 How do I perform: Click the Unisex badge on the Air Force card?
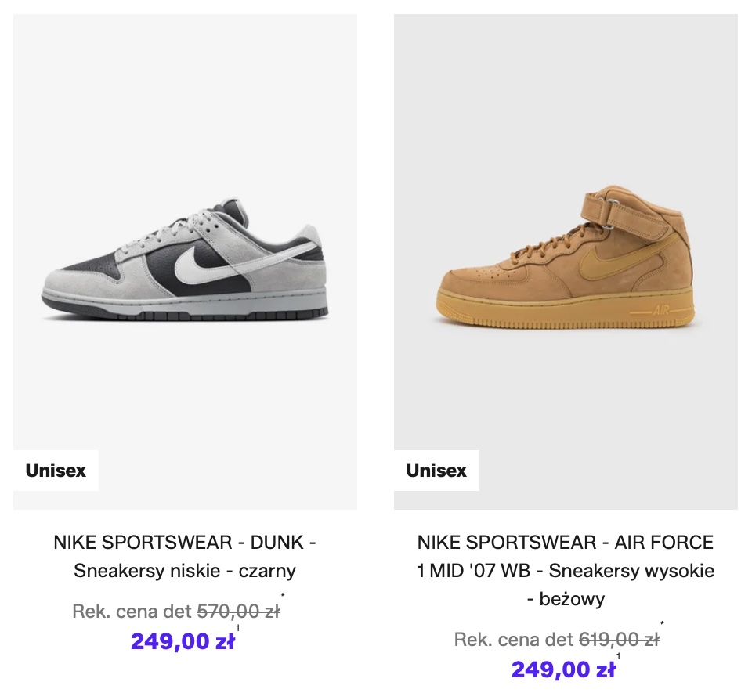[436, 471]
